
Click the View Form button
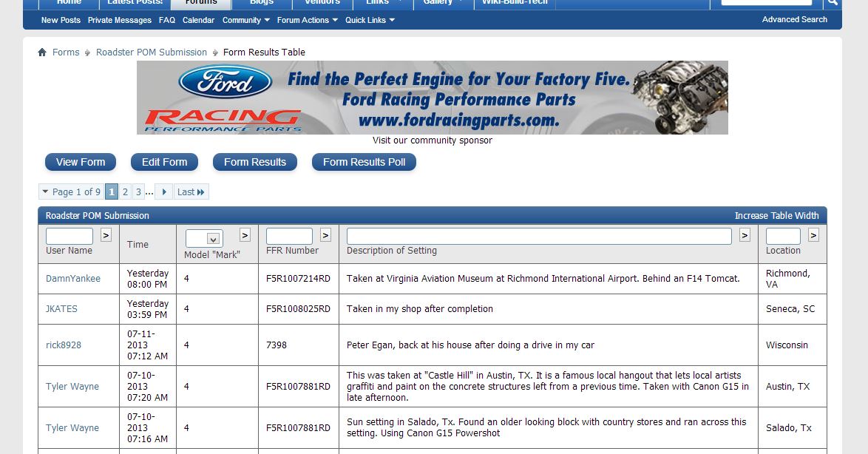click(x=81, y=162)
